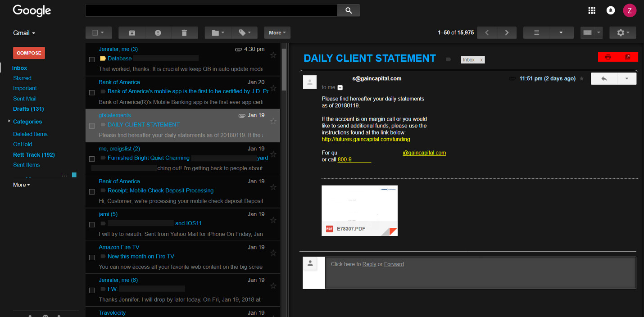Image resolution: width=644 pixels, height=317 pixels.
Task: Tick checkbox for jami IOS11 email
Action: (92, 224)
